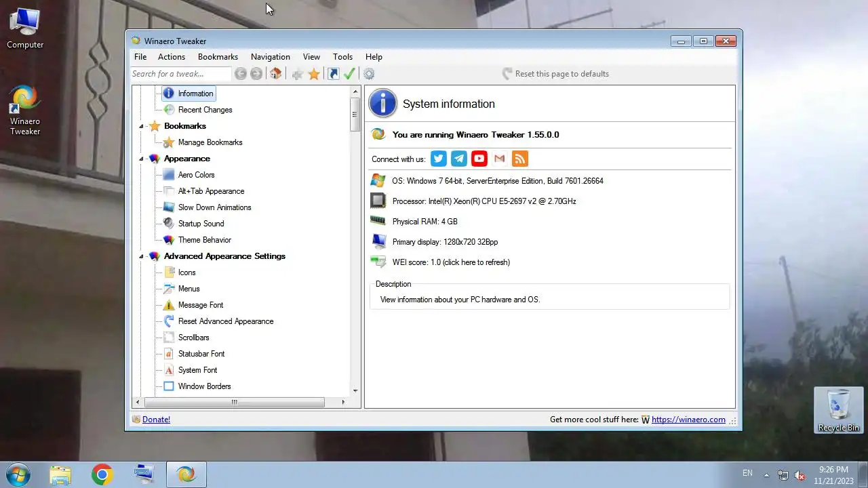Select Manage Bookmarks tree item
This screenshot has width=868, height=488.
click(210, 142)
